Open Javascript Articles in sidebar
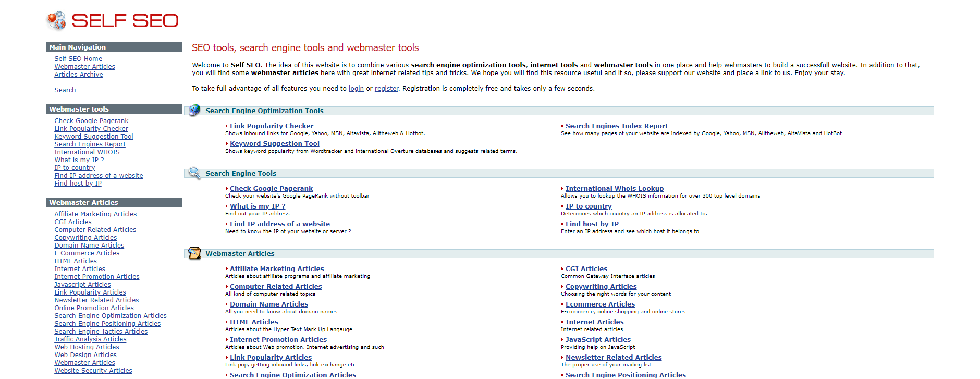Screen dimensions: 980x379 click(x=82, y=285)
